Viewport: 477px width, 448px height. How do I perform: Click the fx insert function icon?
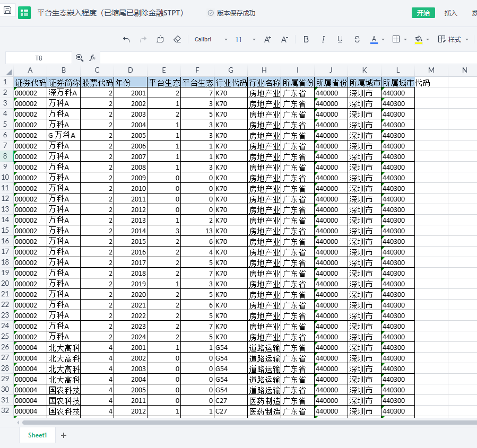pyautogui.click(x=92, y=57)
